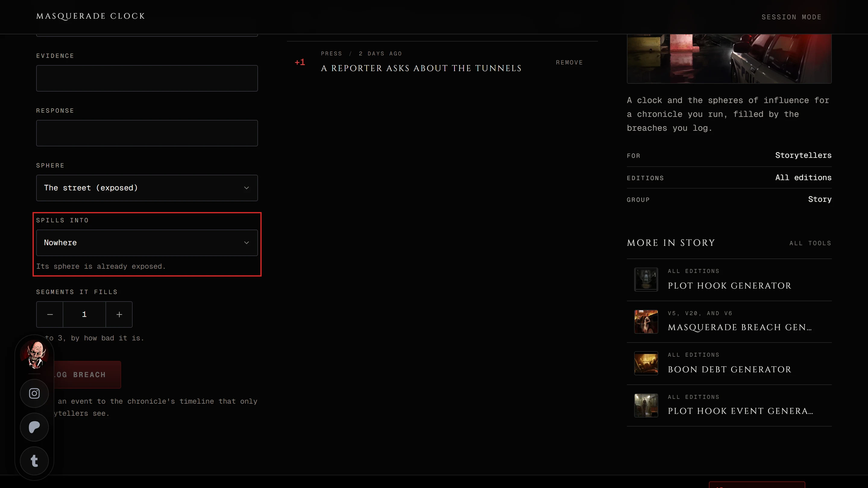Go to Masquerade Clock home title
868x488 pixels.
[x=91, y=16]
